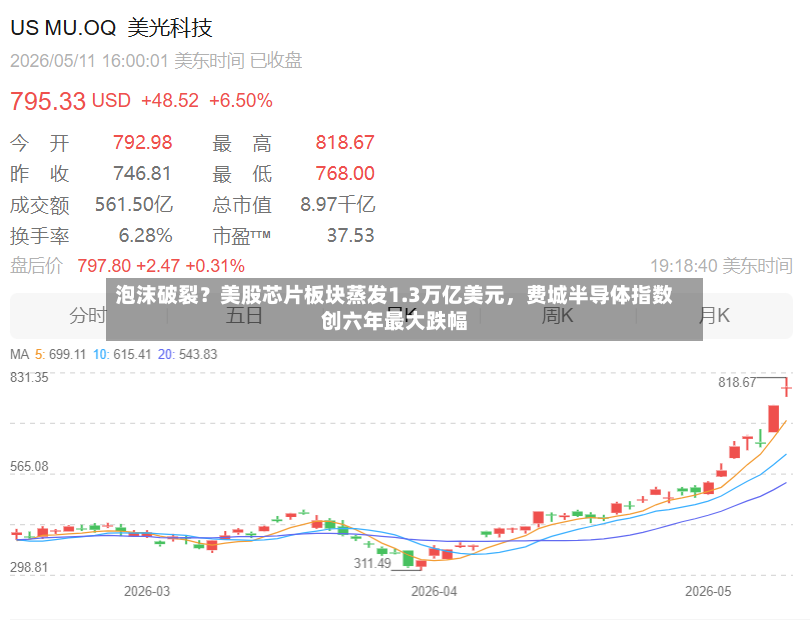Click the timestamp 19:18:40 美东时间
Image resolution: width=810 pixels, height=620 pixels.
coord(722,266)
